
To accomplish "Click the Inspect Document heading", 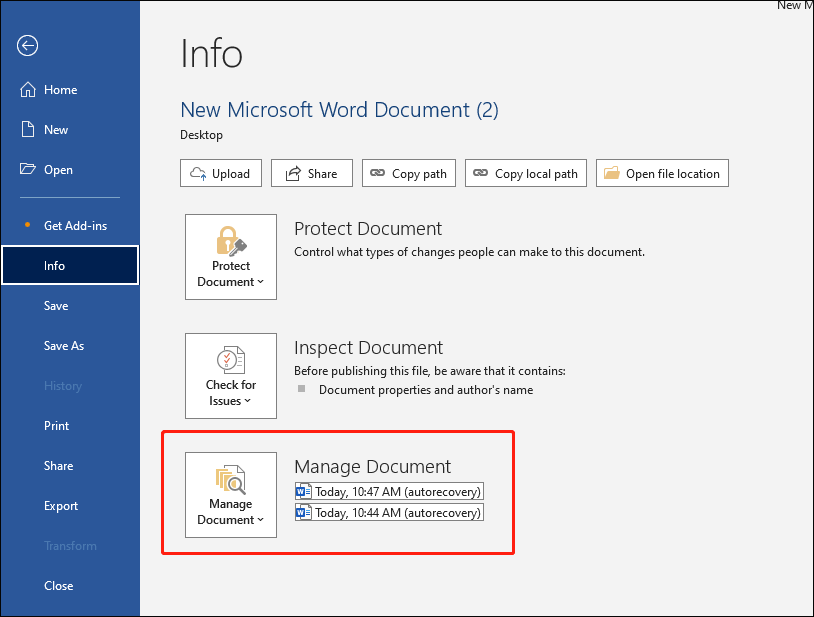I will click(369, 348).
